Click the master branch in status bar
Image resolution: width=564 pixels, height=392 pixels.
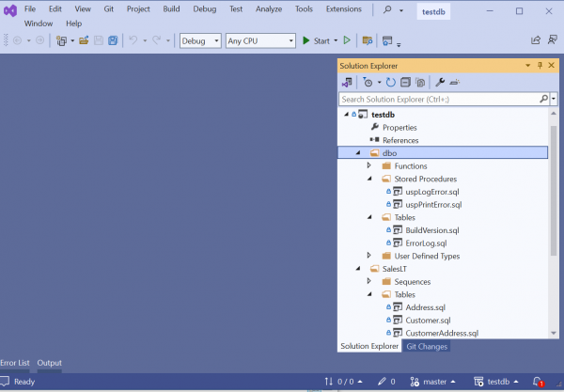[x=433, y=382]
